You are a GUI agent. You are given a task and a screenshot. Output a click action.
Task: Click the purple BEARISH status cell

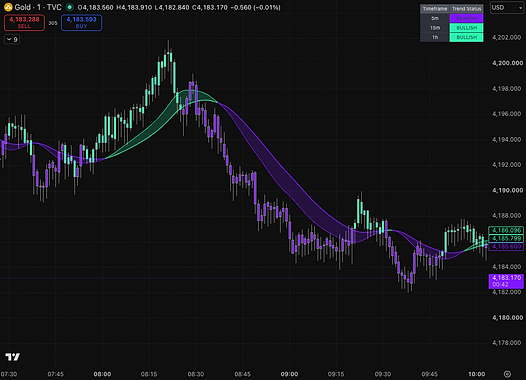click(467, 18)
